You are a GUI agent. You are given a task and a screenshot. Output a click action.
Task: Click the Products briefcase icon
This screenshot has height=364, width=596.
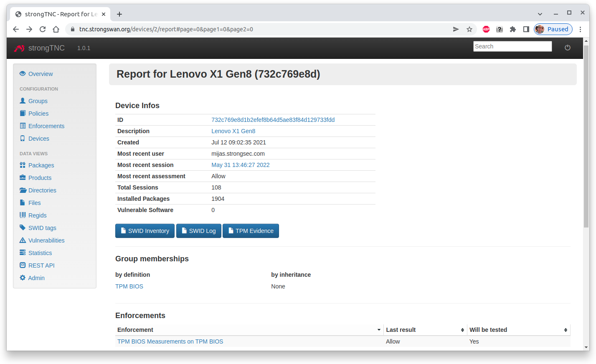pos(23,177)
